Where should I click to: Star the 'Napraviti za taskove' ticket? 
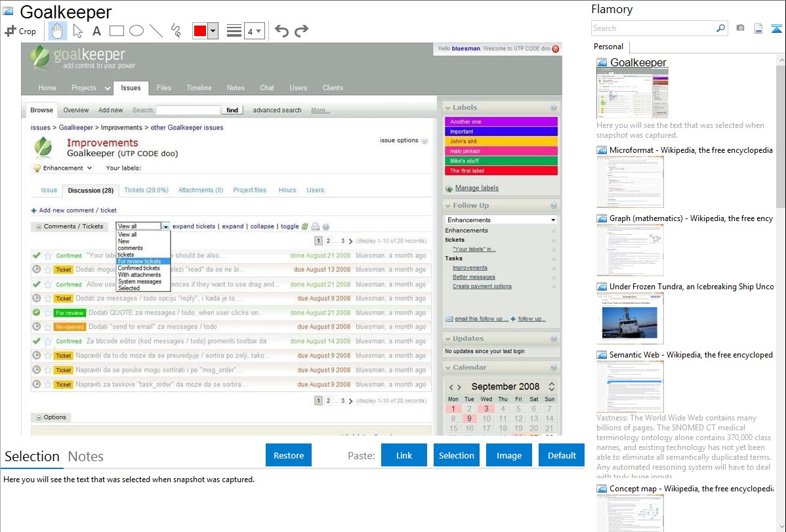coord(48,385)
